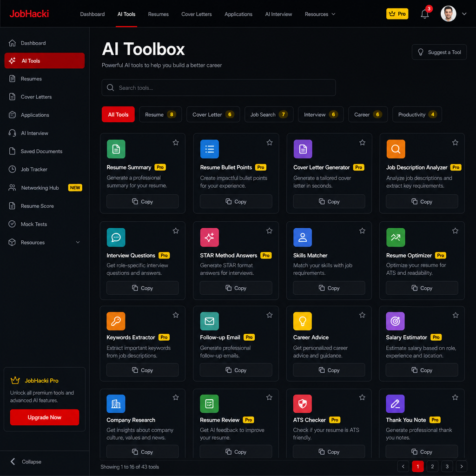This screenshot has height=476, width=476.
Task: Click the Keywords Extractor key icon
Action: [x=116, y=321]
